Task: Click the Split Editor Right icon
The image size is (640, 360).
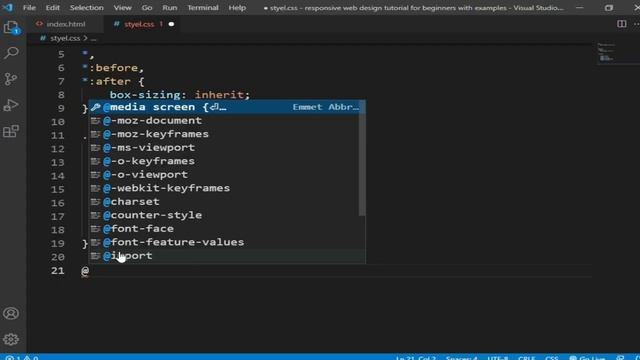Action: point(621,24)
